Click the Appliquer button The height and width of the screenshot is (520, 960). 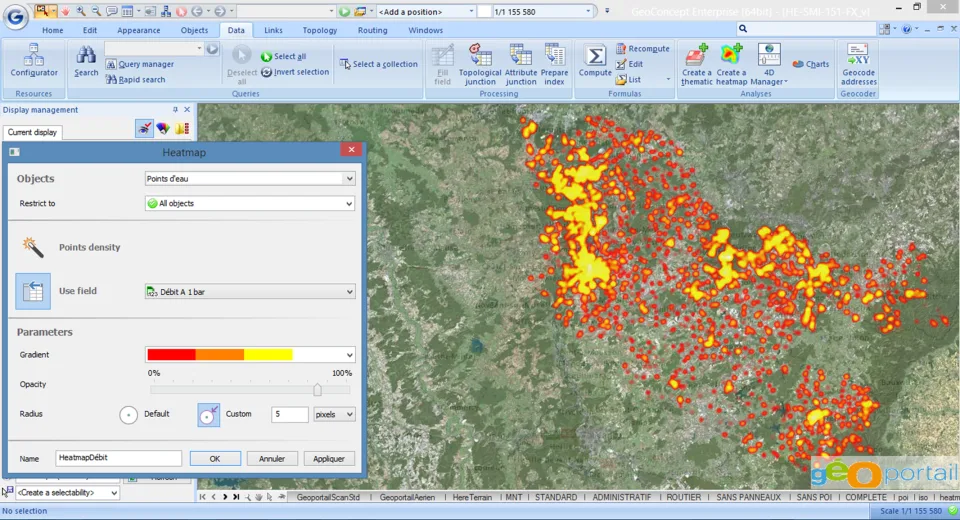click(x=329, y=459)
